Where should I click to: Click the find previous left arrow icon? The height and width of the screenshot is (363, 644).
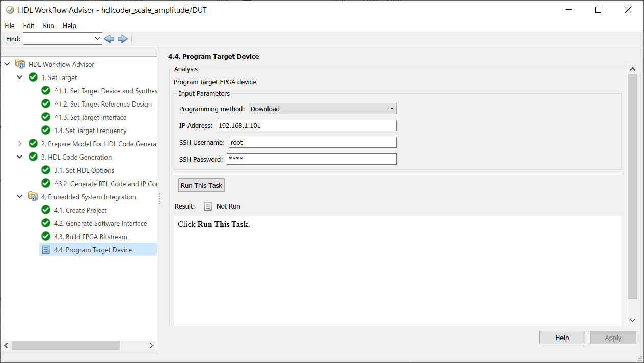(x=109, y=39)
